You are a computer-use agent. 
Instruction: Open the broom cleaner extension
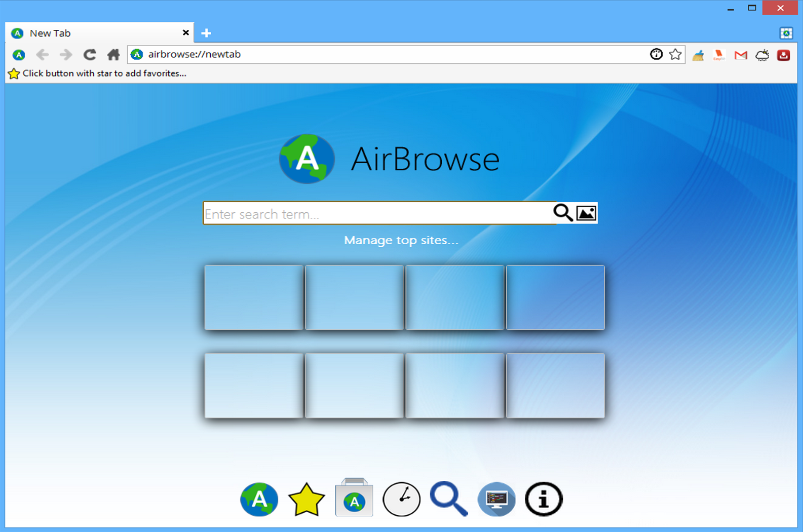(x=698, y=55)
